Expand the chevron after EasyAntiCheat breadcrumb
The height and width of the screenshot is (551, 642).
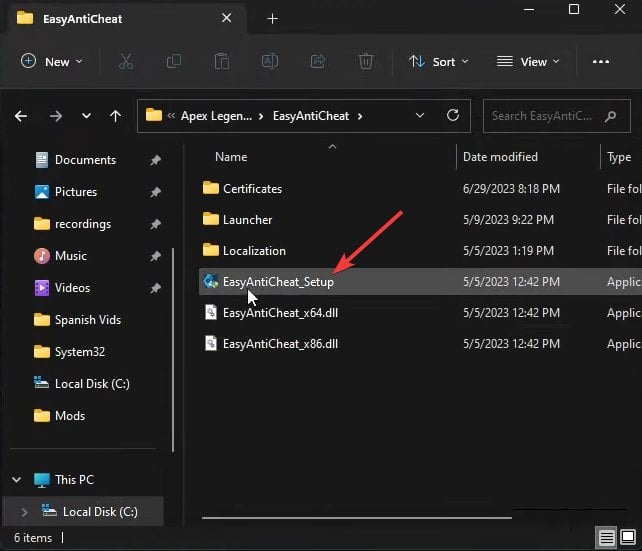pyautogui.click(x=360, y=116)
